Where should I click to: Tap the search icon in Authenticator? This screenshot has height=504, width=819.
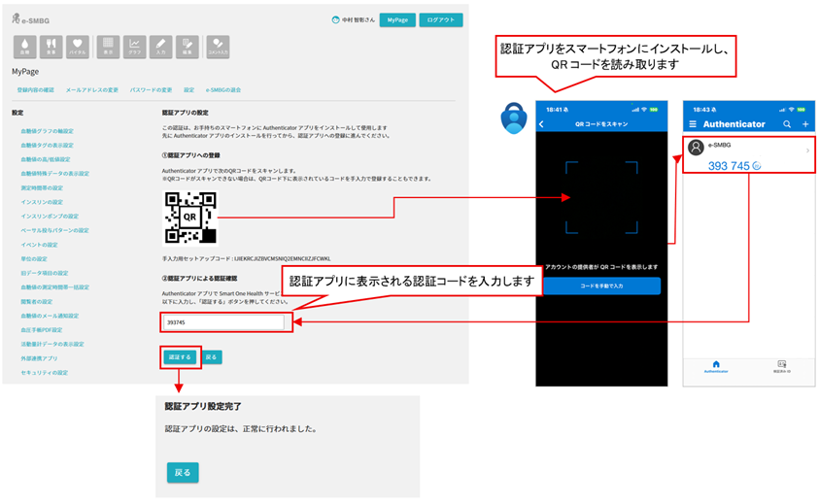tap(787, 124)
